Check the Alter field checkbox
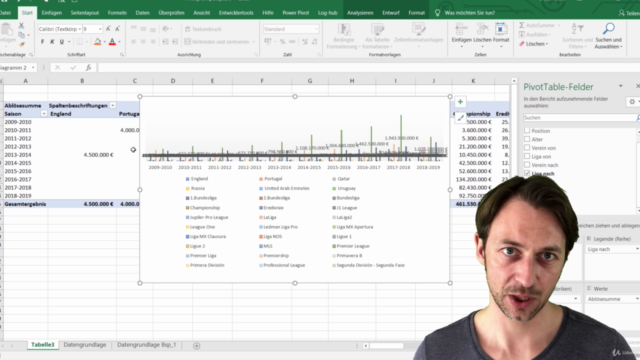Viewport: 640px width, 360px height. 527,139
